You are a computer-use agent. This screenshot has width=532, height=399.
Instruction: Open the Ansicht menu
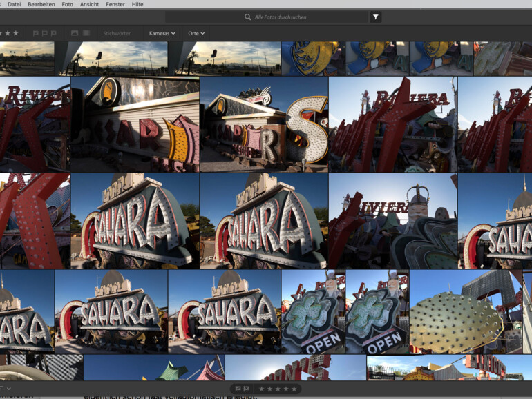pyautogui.click(x=89, y=4)
